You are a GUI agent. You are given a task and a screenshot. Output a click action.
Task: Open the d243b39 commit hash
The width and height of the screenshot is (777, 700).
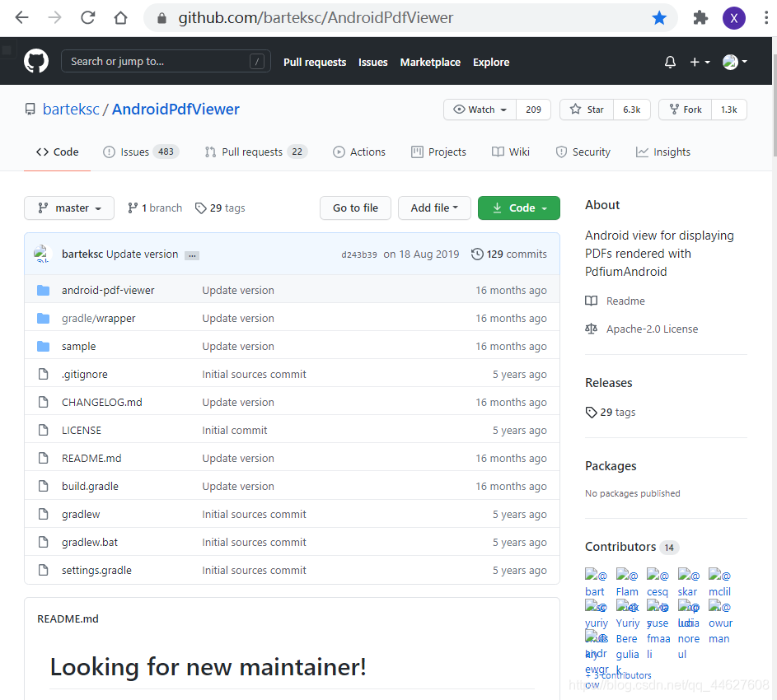(358, 254)
